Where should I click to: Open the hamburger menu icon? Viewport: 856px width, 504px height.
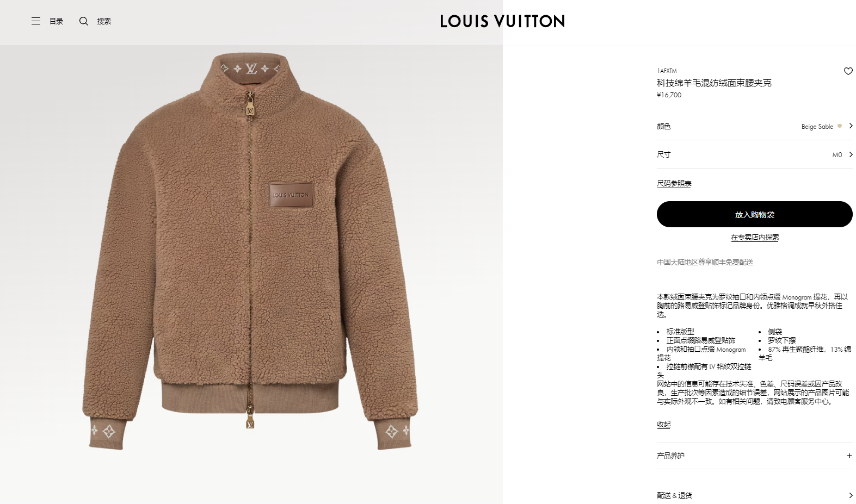(36, 21)
